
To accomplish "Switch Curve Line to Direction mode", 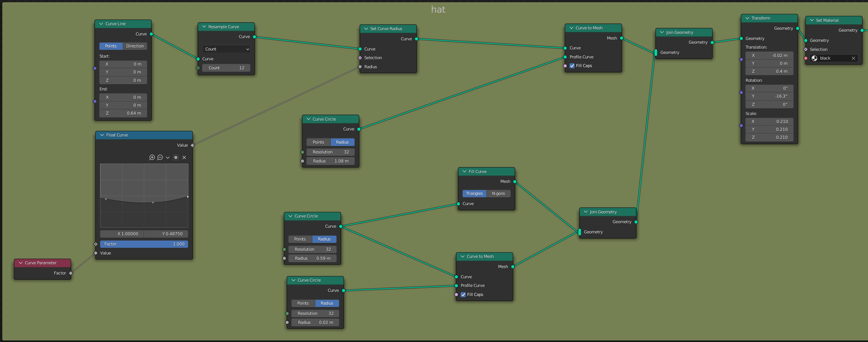I will [x=135, y=46].
